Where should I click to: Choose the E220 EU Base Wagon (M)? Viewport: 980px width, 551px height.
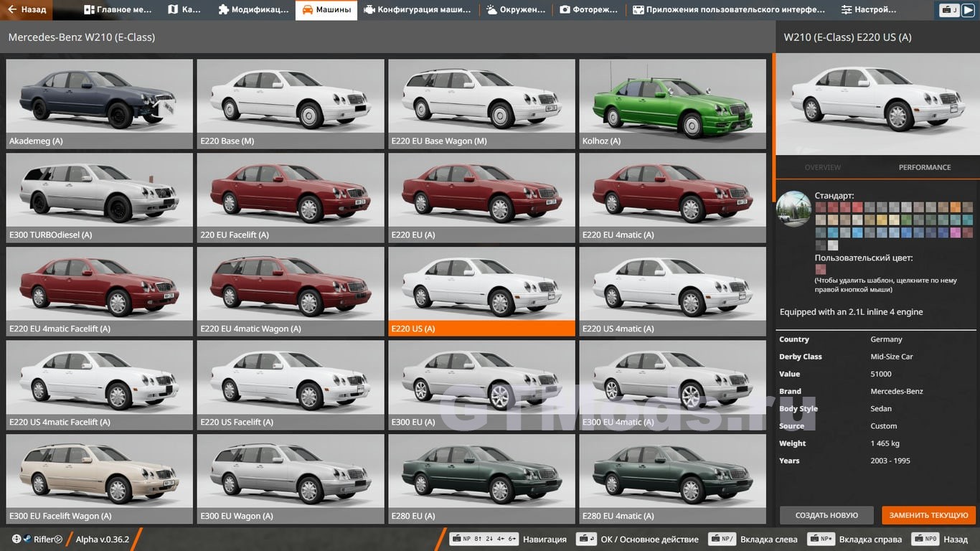coord(481,103)
